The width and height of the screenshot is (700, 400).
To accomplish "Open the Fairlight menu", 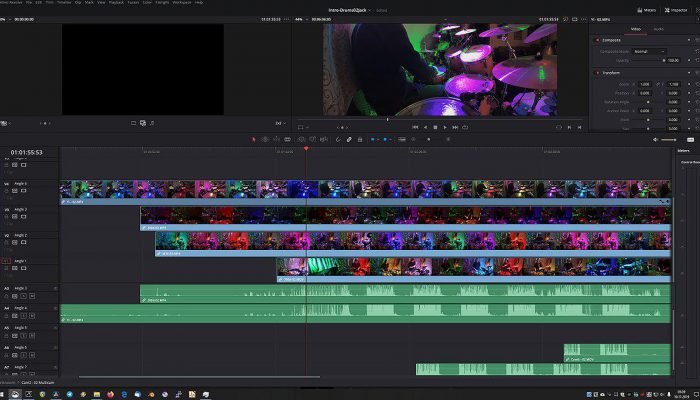I will [x=162, y=2].
